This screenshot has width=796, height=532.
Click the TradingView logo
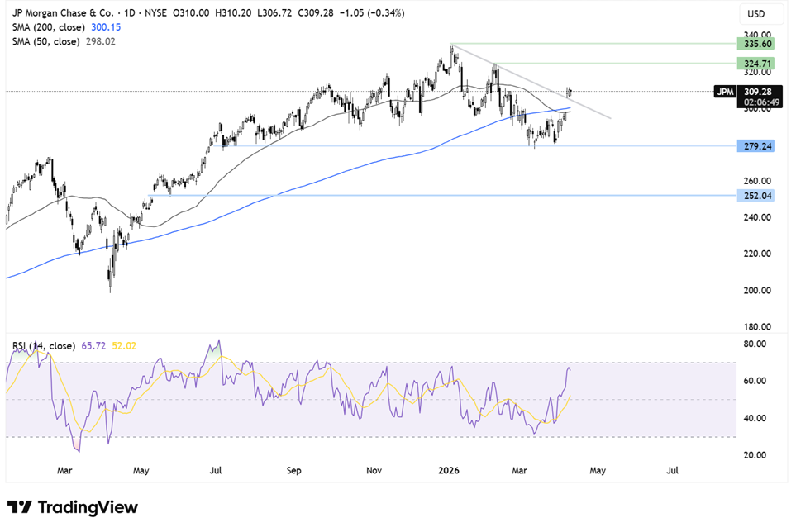tap(73, 507)
